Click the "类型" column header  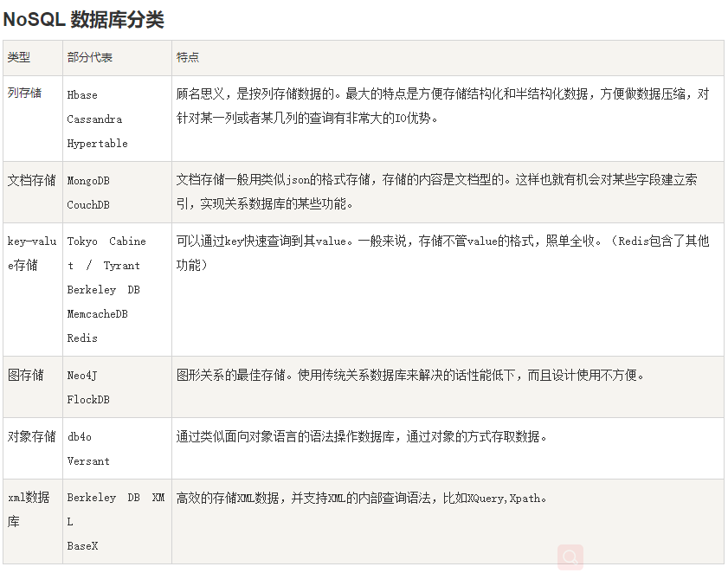tap(18, 58)
